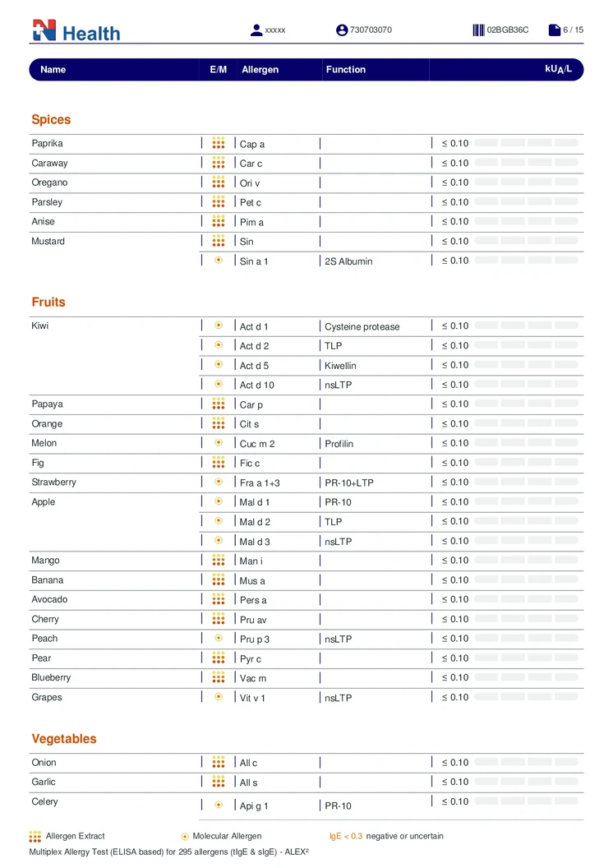Click the molecular allergen icon for Act d 1
This screenshot has height=868, width=613.
(x=219, y=325)
